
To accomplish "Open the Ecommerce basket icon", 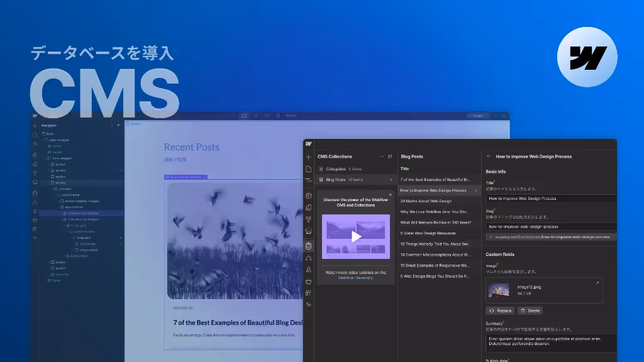I will coord(308,281).
